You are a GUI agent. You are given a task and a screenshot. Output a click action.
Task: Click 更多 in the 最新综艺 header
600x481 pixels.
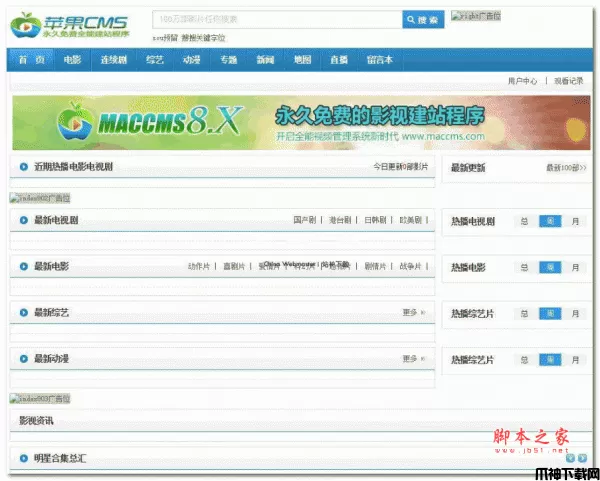pyautogui.click(x=414, y=313)
